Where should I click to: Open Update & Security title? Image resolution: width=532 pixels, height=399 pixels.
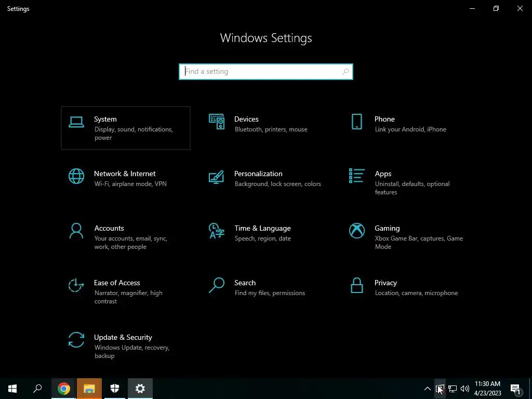pyautogui.click(x=123, y=338)
